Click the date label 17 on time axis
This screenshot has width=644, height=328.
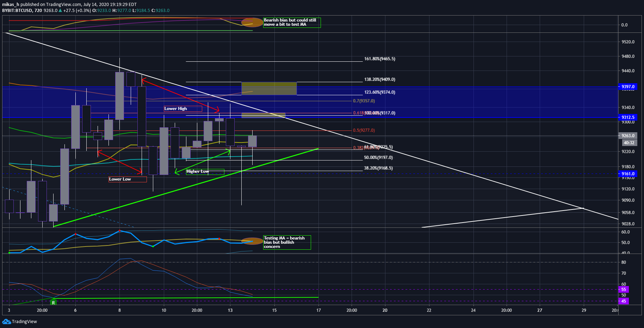(318, 310)
